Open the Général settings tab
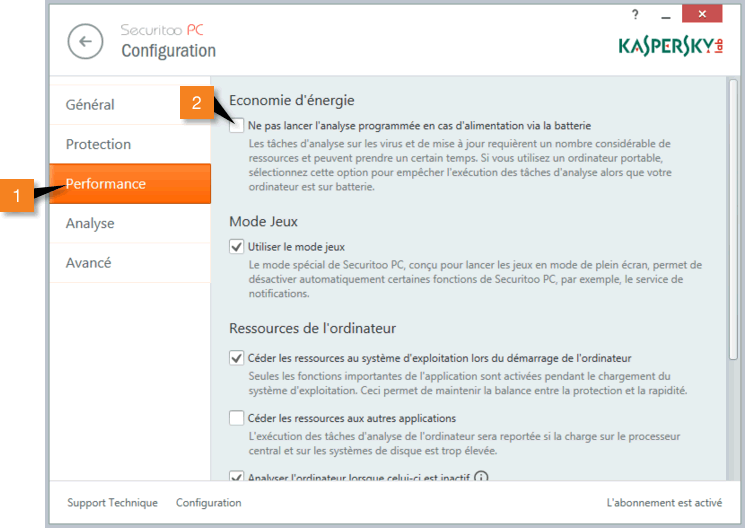745x528 pixels. [x=90, y=105]
